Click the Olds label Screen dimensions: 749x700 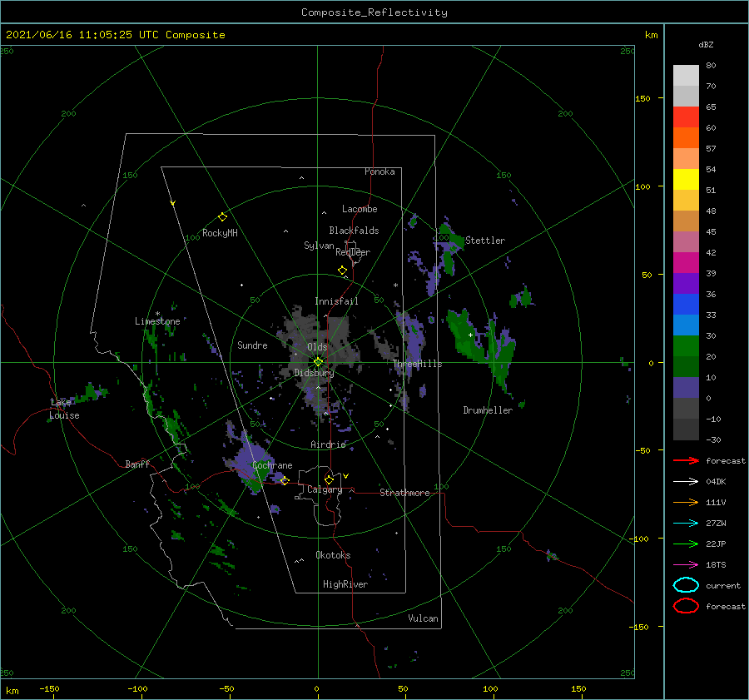coord(317,347)
